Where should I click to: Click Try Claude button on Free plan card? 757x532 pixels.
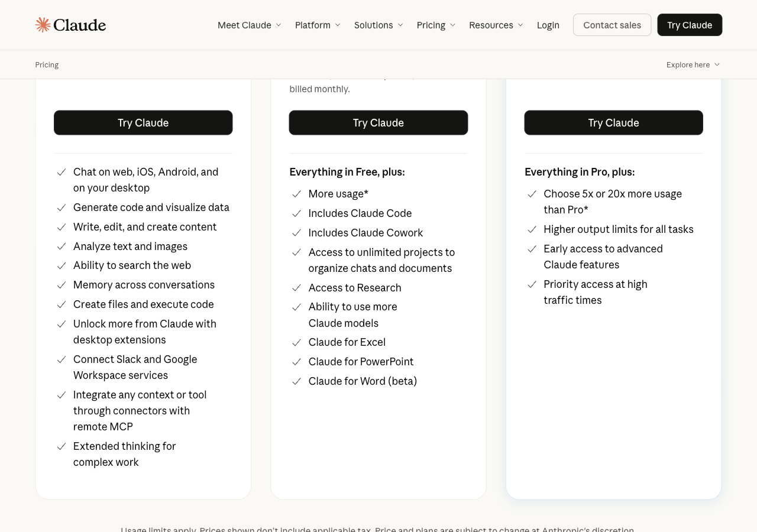[143, 122]
